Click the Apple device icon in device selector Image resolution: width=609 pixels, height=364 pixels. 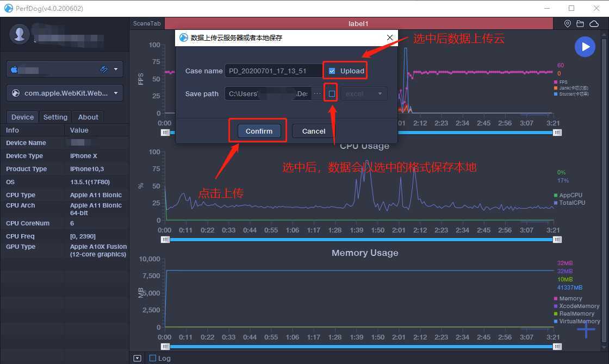pos(14,70)
